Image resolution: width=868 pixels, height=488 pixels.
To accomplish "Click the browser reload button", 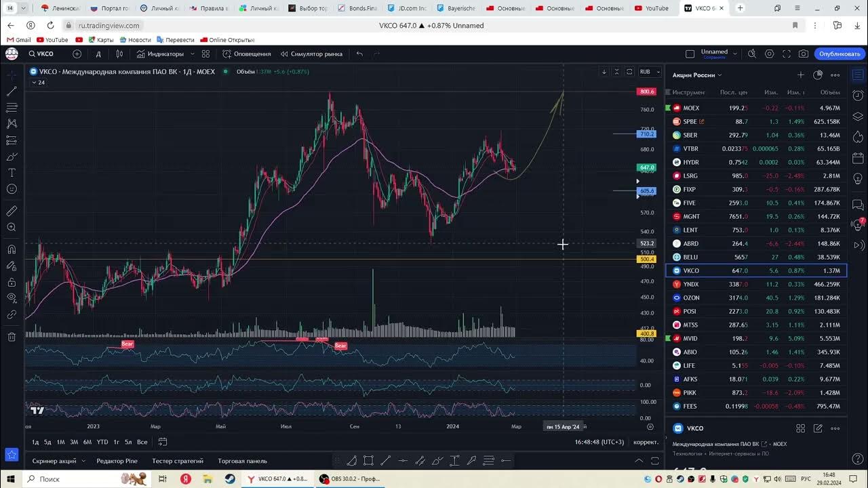I will click(50, 25).
